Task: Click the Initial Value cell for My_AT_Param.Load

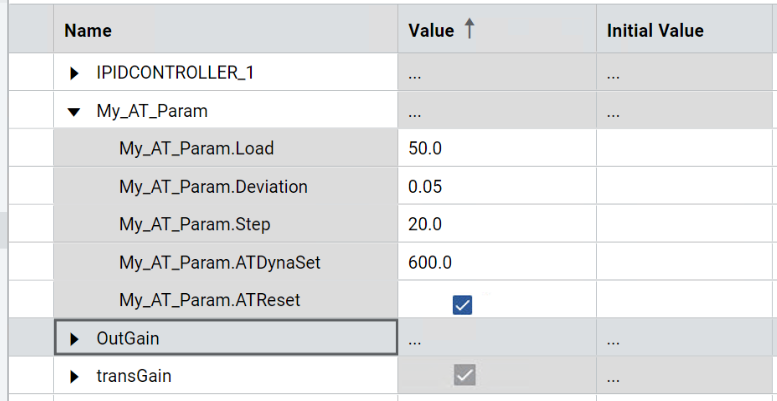Action: [685, 149]
